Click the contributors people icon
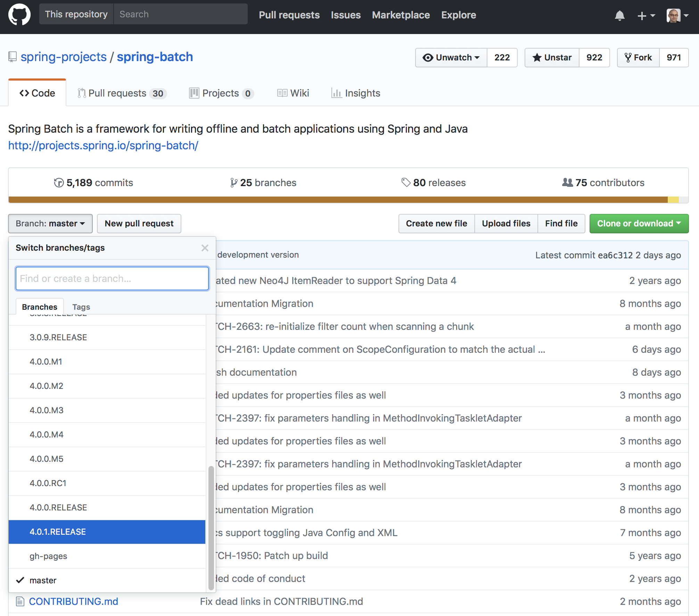This screenshot has width=699, height=616. click(x=567, y=182)
